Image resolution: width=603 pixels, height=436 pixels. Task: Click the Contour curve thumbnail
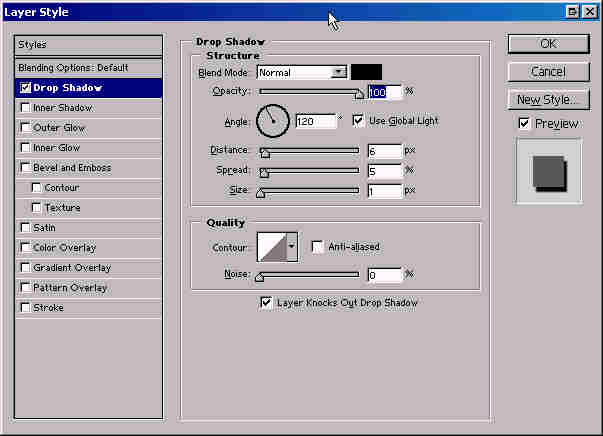[272, 246]
